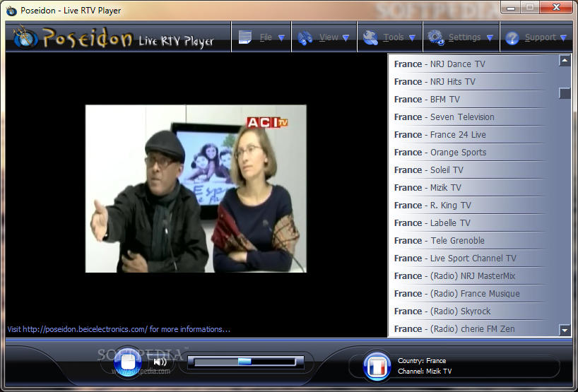Click the playing video frame

pyautogui.click(x=196, y=189)
